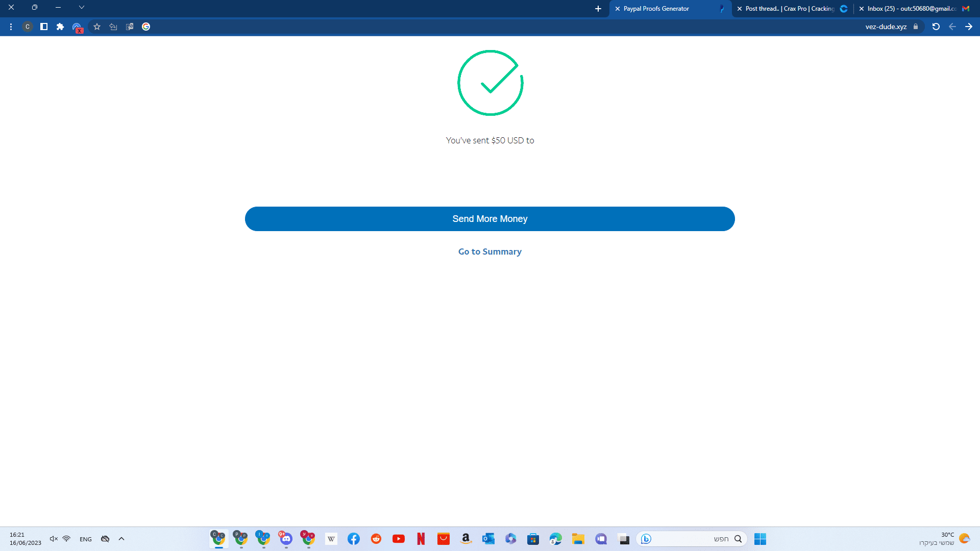Open the Go to Summary link

pos(489,252)
